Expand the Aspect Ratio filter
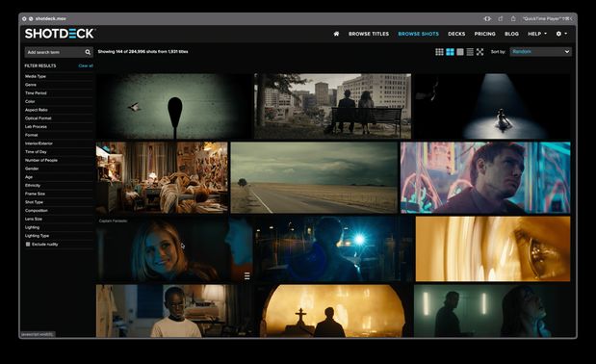This screenshot has width=596, height=364. [x=59, y=110]
